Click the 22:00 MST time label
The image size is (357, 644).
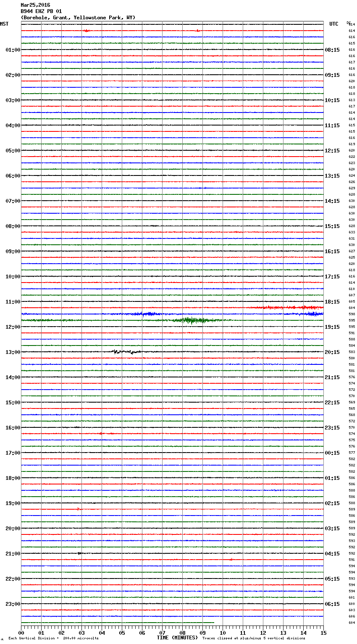(13, 579)
